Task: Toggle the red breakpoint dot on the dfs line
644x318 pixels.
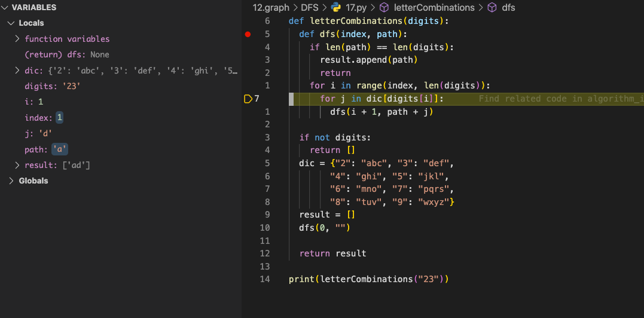Action: [x=248, y=34]
